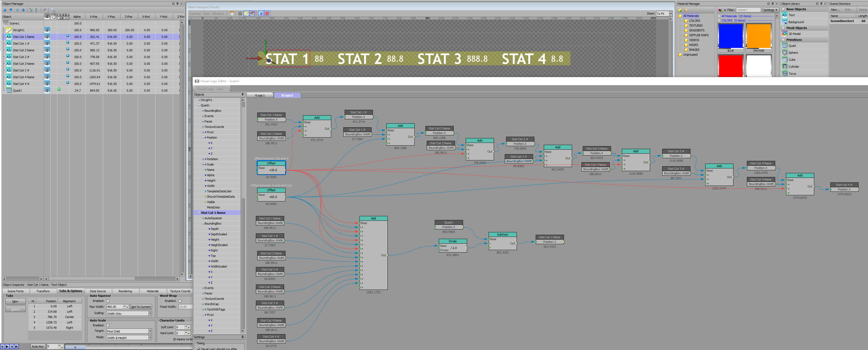Collapse the Primitives section in Object Library
This screenshot has height=350, width=868.
click(x=783, y=40)
